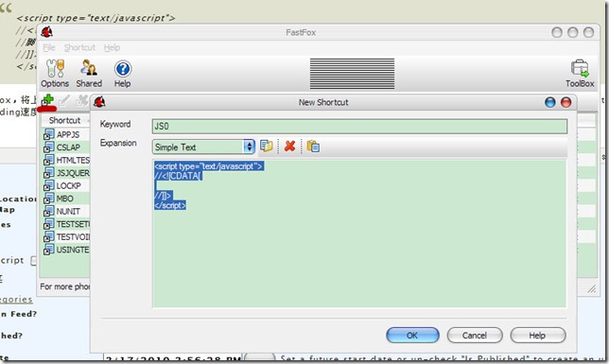
Task: Click Cancel in the New Shortcut dialog
Action: point(475,336)
